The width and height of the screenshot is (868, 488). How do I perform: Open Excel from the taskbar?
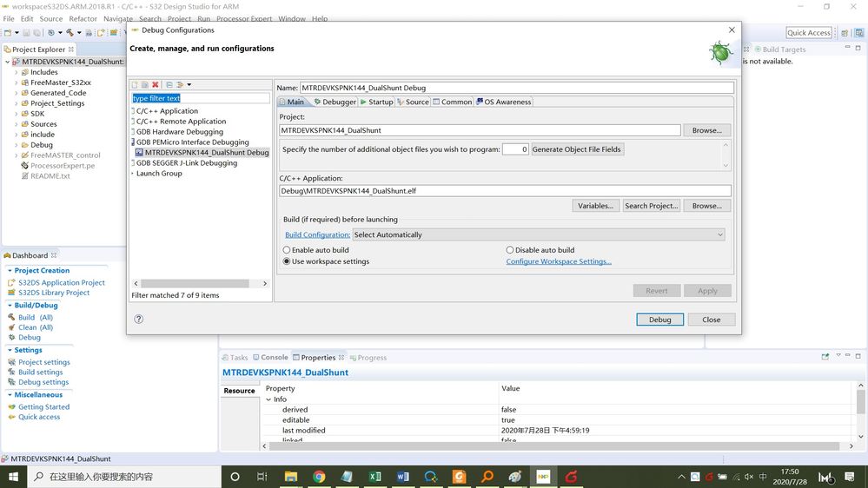coord(374,477)
